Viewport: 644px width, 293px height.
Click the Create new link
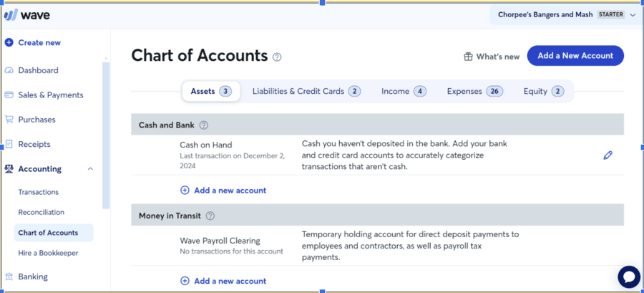click(39, 42)
